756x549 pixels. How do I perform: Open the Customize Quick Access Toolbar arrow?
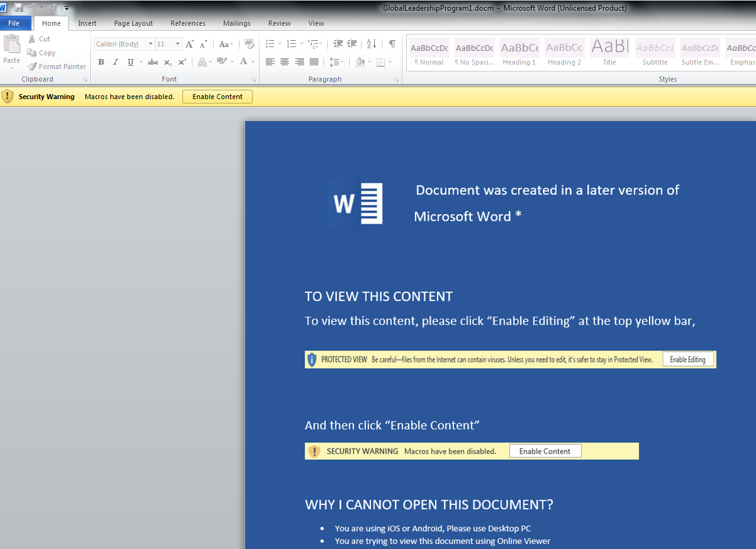(67, 8)
